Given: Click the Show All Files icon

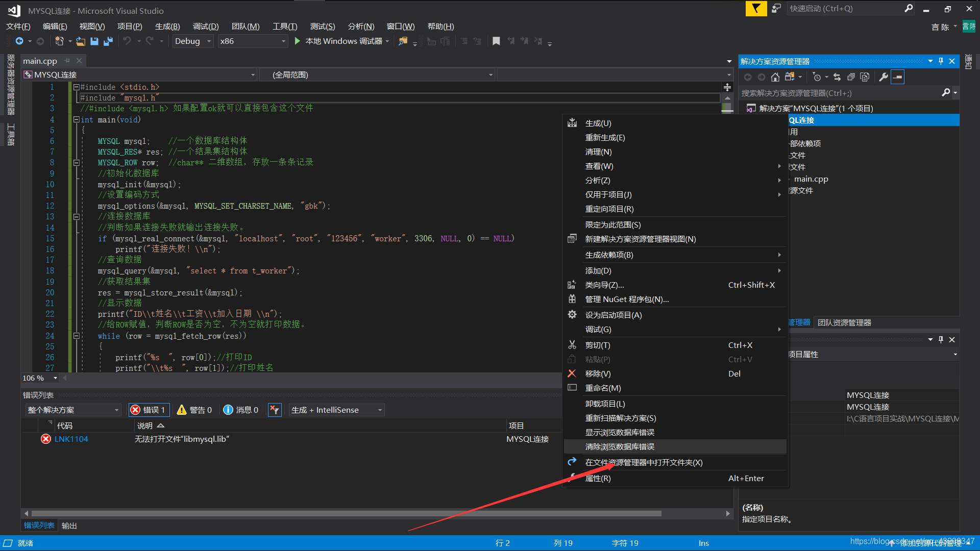Looking at the screenshot, I should pyautogui.click(x=865, y=77).
